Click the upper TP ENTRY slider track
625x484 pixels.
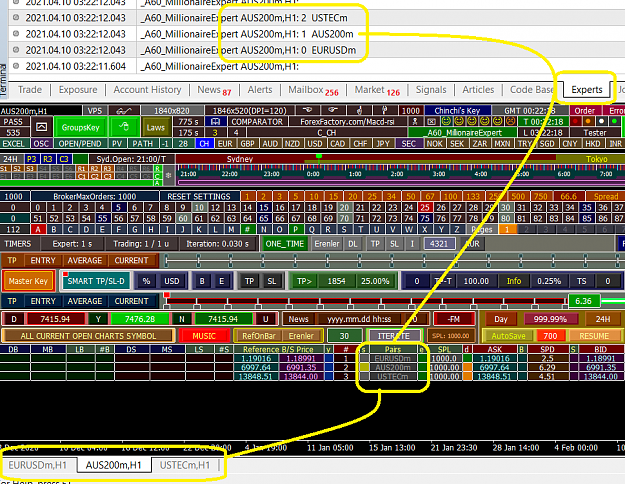pos(393,260)
